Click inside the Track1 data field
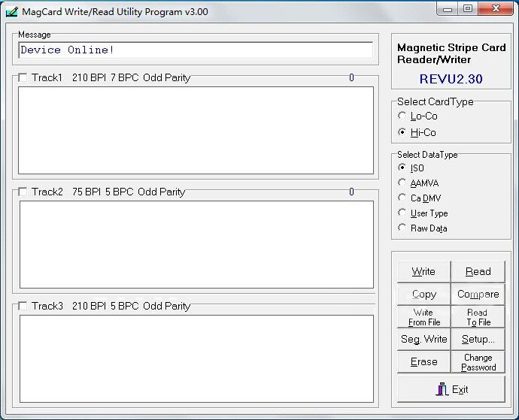The image size is (519, 420). (x=196, y=130)
